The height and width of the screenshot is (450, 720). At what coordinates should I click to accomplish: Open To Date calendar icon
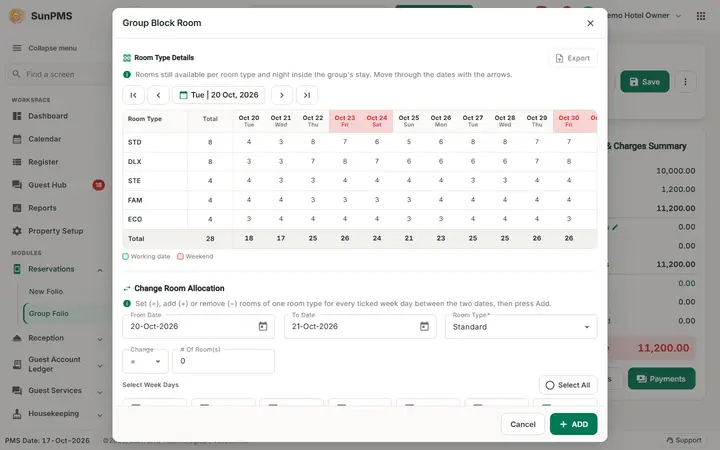[424, 326]
